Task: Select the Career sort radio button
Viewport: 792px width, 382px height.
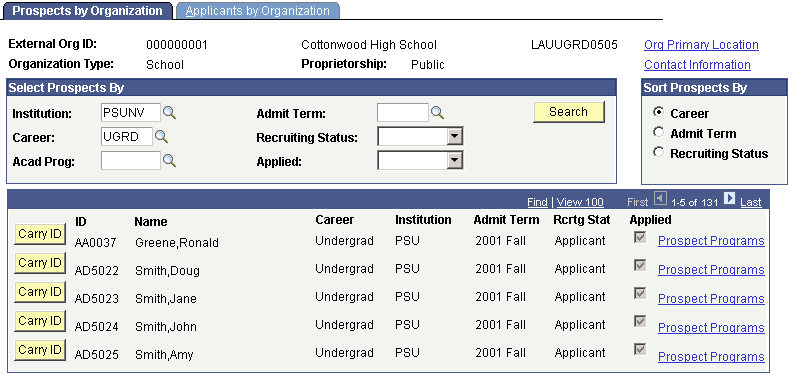Action: (x=658, y=113)
